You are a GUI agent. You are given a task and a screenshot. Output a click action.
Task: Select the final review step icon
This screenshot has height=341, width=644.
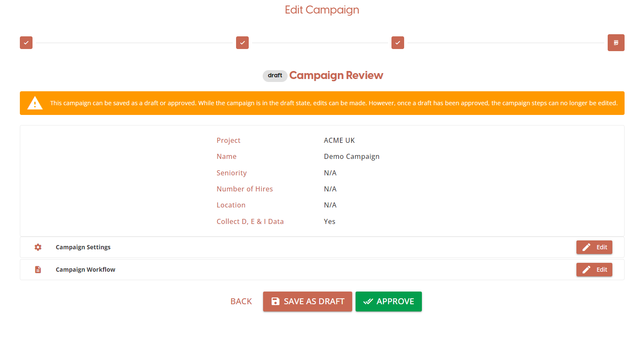[x=616, y=43]
